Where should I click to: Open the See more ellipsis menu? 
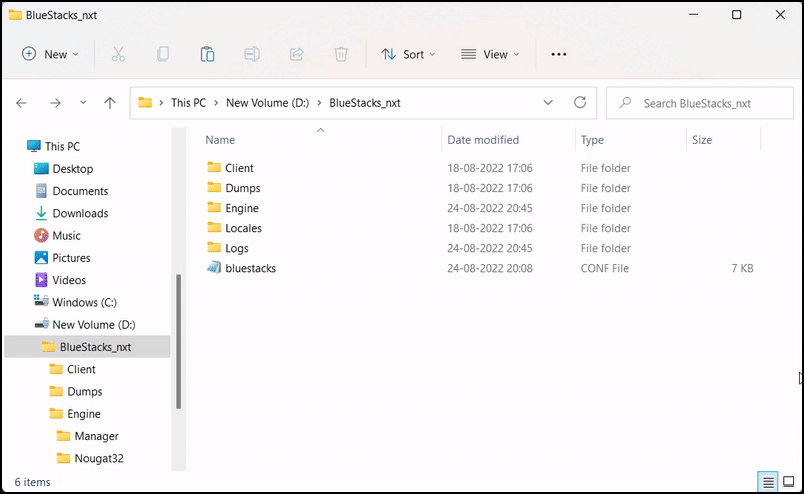click(559, 54)
